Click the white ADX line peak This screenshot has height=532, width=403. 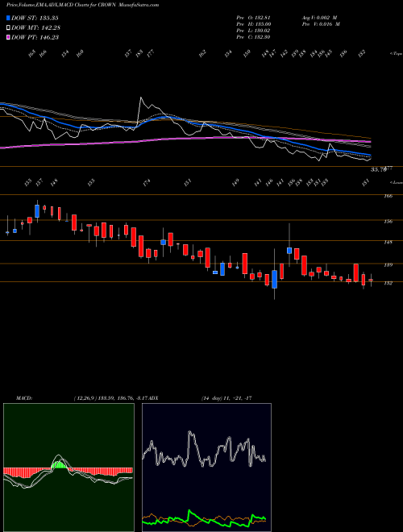(190, 433)
